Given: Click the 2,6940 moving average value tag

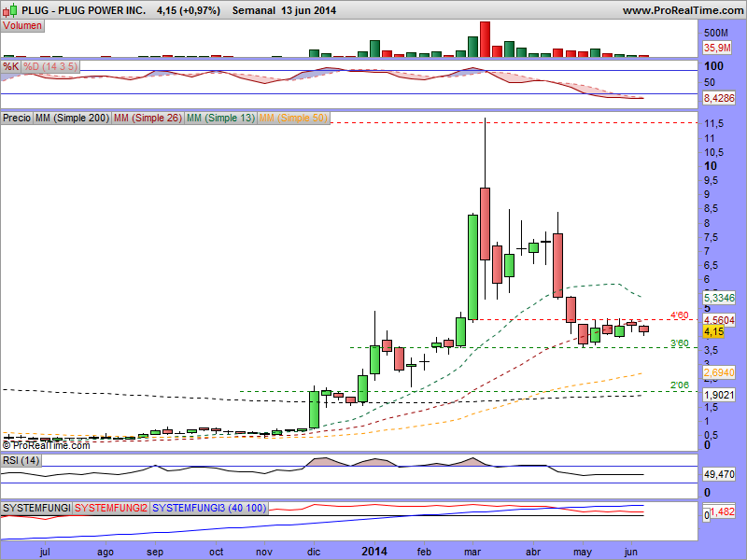Looking at the screenshot, I should pyautogui.click(x=719, y=372).
